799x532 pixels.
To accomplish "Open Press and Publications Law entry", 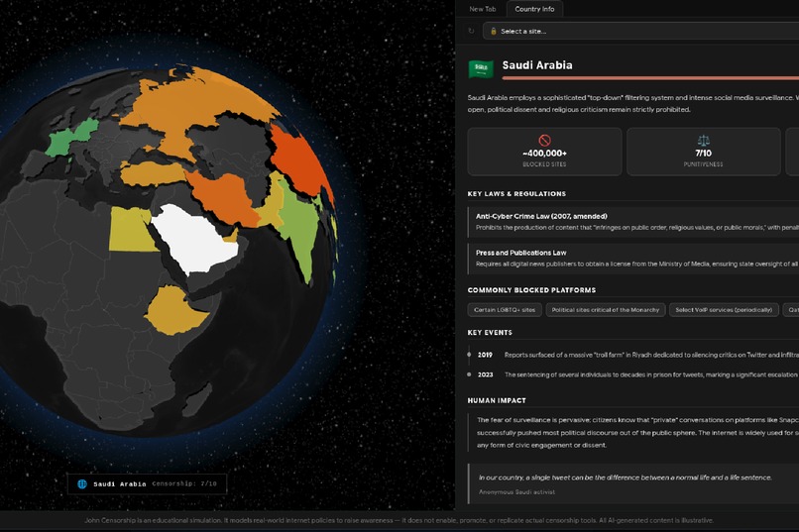I will [633, 259].
